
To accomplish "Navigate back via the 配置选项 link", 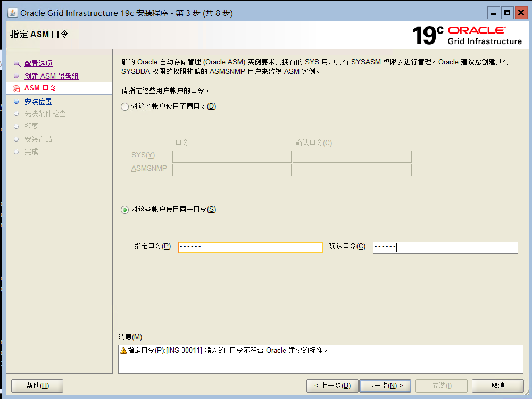I will click(38, 63).
